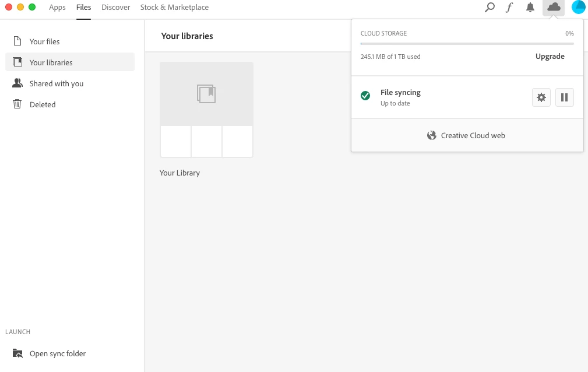Click the 0% storage percentage

[x=569, y=33]
